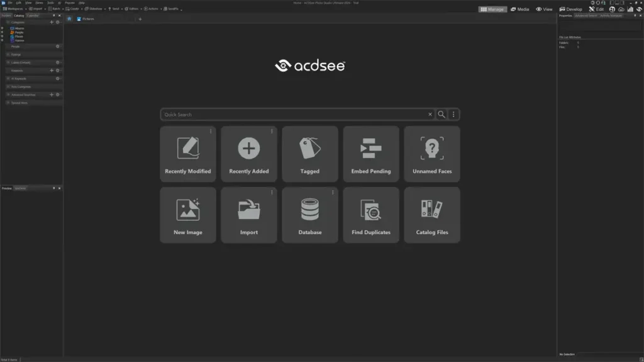644x362 pixels.
Task: Expand the Ratings section
Action: 8,54
